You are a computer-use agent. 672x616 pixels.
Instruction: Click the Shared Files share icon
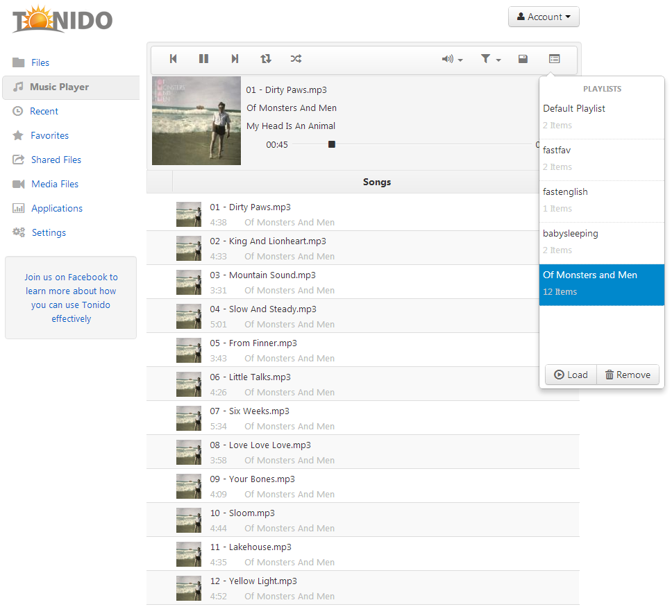click(x=19, y=160)
